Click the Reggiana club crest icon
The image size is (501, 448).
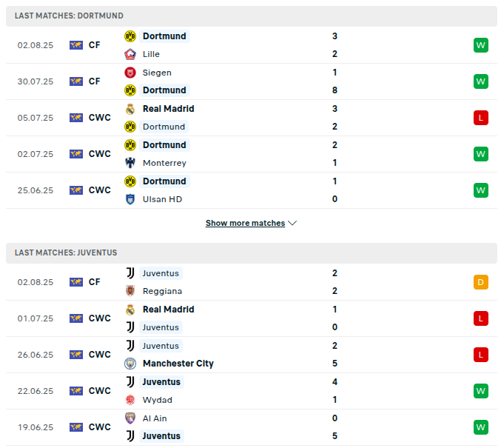[130, 291]
